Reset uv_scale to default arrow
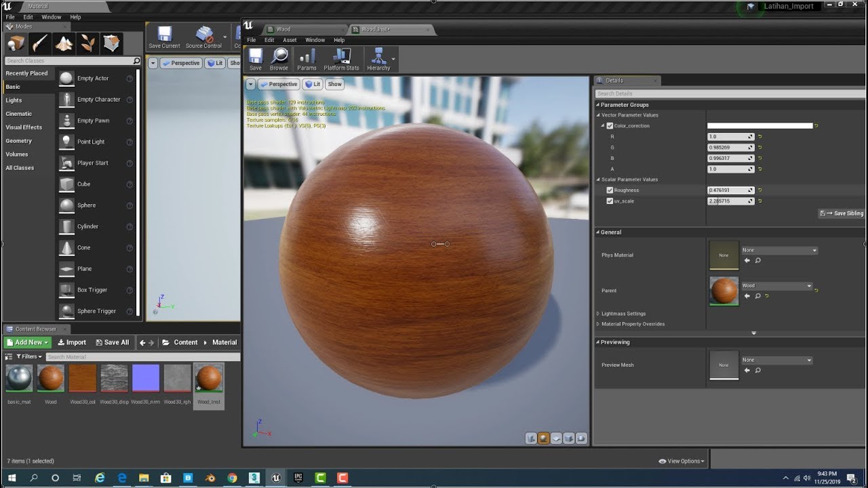 759,201
